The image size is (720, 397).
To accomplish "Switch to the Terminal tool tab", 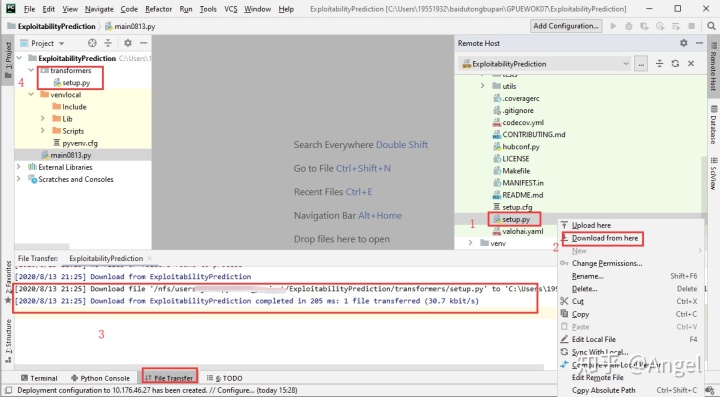I will pyautogui.click(x=39, y=378).
